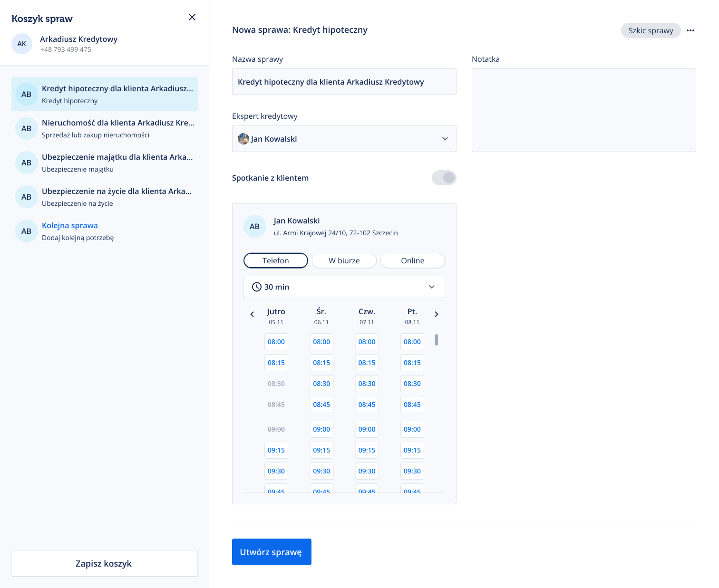
Task: Open the three-dot more options menu
Action: tap(690, 30)
